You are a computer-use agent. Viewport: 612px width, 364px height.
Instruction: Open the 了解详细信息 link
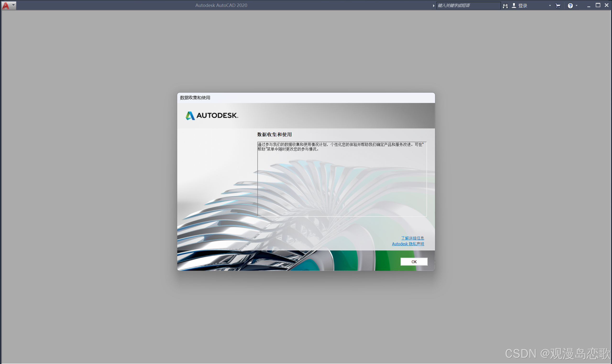(412, 238)
